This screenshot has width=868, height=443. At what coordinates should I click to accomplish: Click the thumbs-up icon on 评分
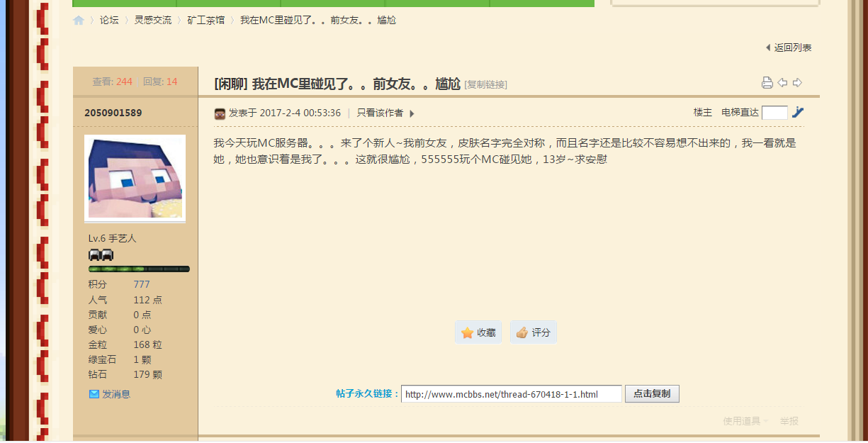(x=522, y=332)
